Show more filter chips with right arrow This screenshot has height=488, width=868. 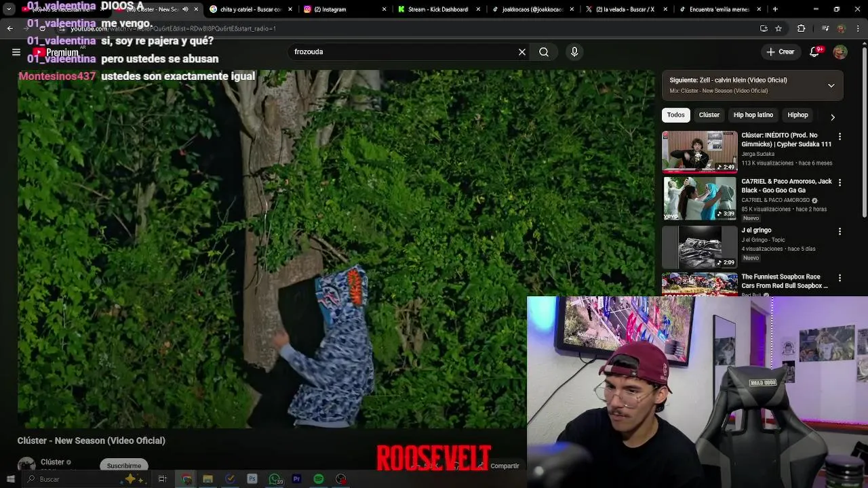coord(833,117)
